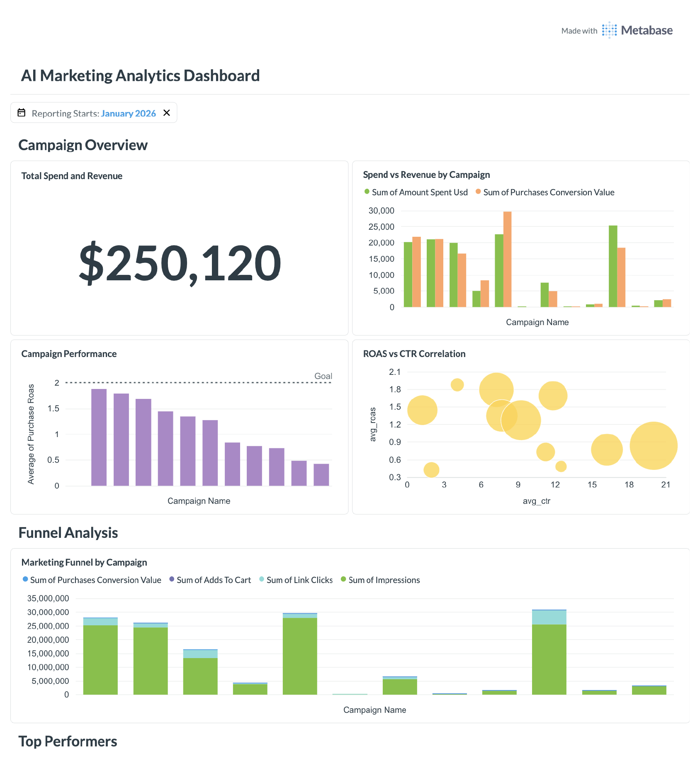The image size is (700, 763).
Task: Click the shortest purple bar at far right
Action: point(321,474)
